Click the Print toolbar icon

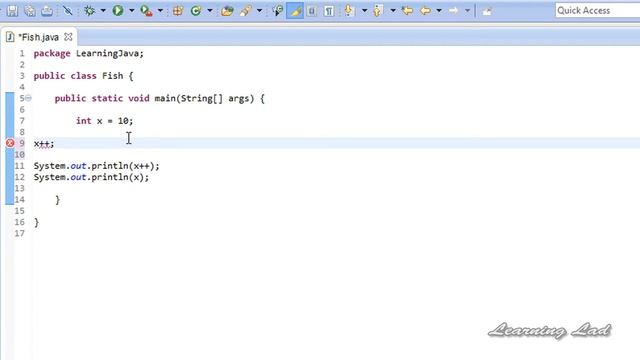click(x=47, y=11)
